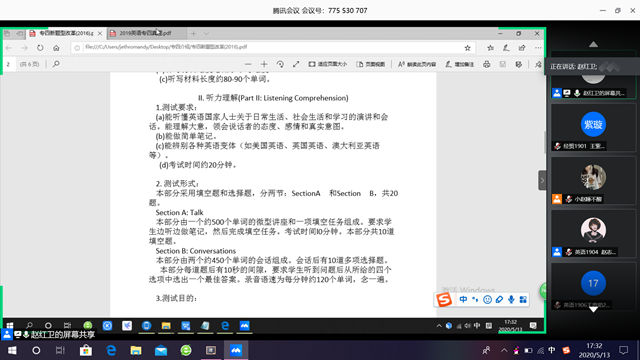Screen dimensions: 640x360
Task: Refresh the page in shared Edge browser
Action: point(40,48)
